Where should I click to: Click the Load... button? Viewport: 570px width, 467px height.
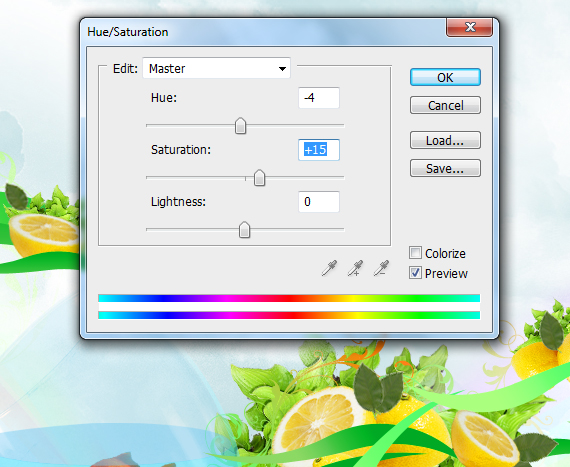click(445, 140)
